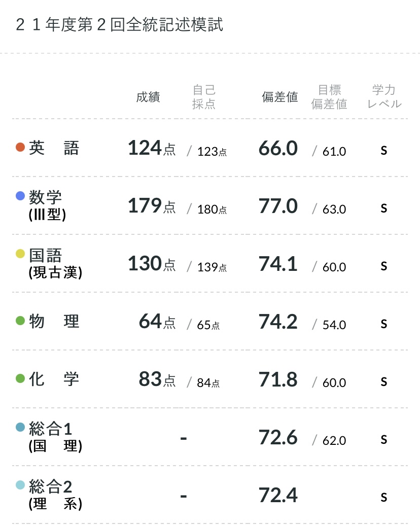Click the 英語 score of 124点
Viewport: 420px width, 525px height.
151,148
